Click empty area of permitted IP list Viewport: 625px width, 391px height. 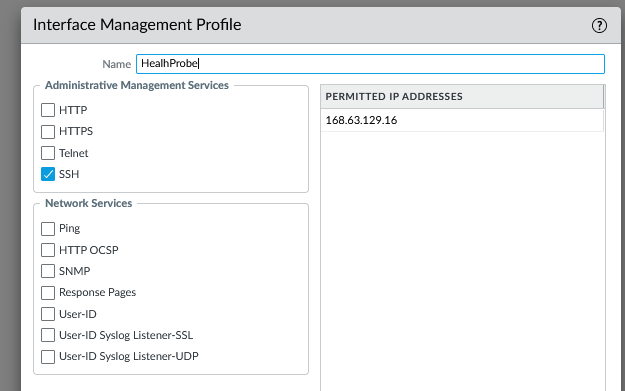[x=462, y=259]
